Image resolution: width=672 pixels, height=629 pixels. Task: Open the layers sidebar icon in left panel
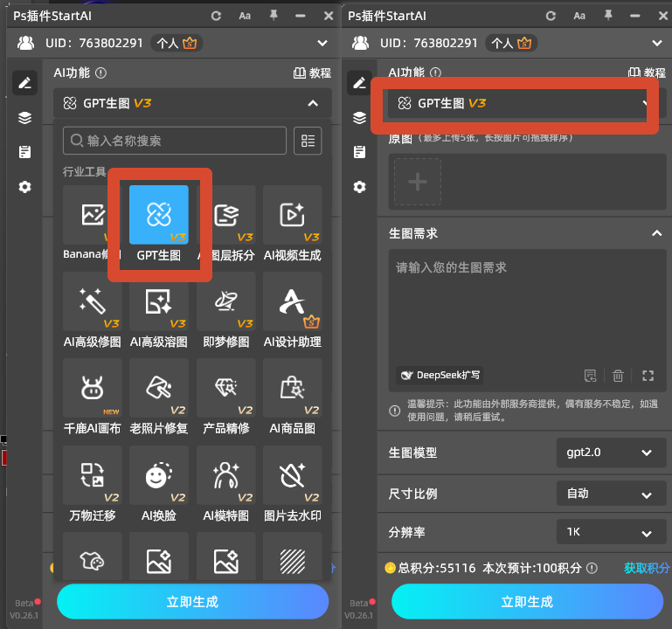pyautogui.click(x=24, y=117)
